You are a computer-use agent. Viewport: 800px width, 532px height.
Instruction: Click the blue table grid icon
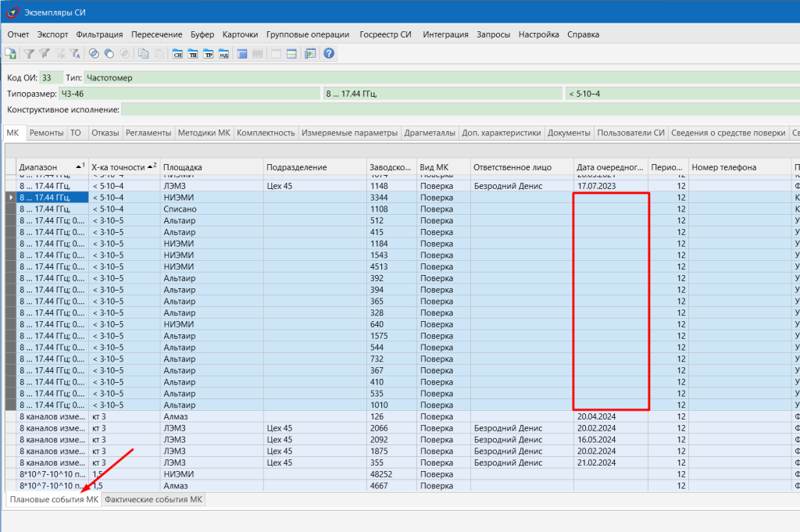pos(242,54)
